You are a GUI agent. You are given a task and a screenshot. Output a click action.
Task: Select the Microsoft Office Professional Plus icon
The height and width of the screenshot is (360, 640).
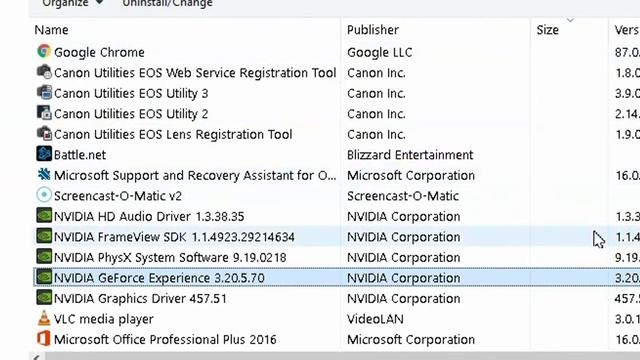44,339
